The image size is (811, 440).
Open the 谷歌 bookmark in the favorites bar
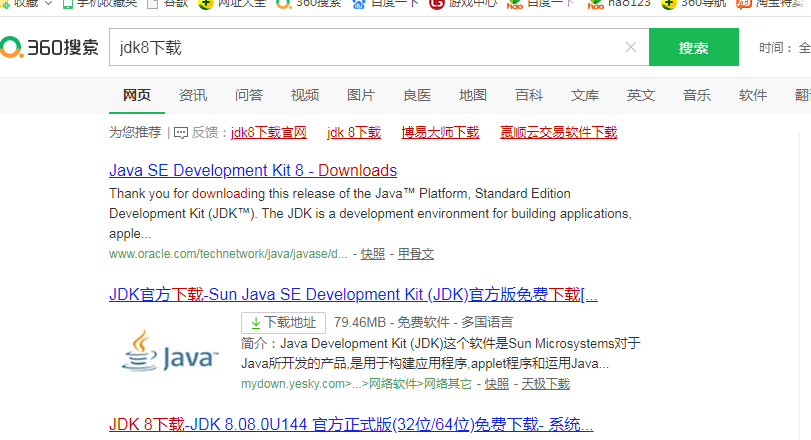coord(168,4)
